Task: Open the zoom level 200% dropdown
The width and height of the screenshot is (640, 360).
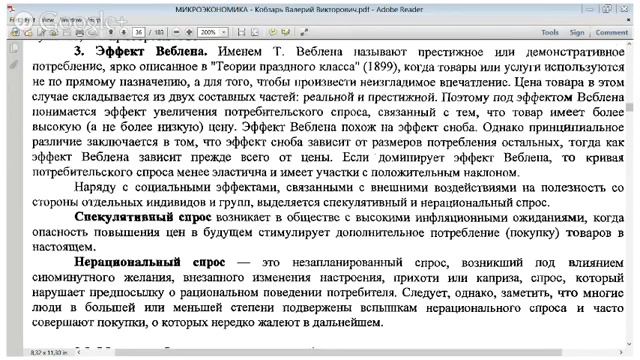Action: click(224, 32)
